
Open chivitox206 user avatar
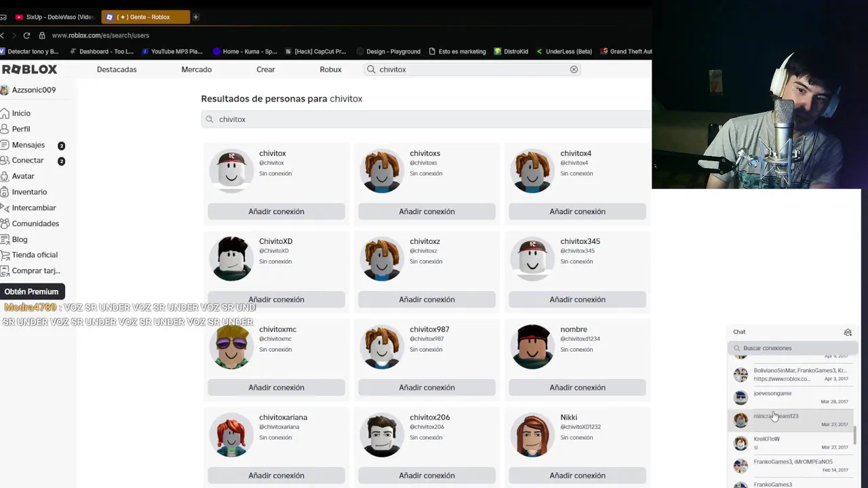[382, 435]
